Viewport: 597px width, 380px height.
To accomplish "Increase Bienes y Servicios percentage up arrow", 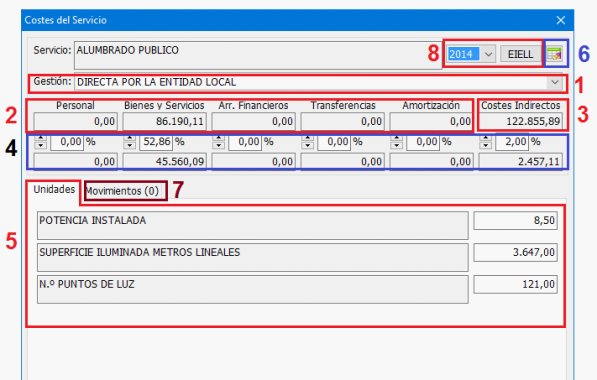I will coord(129,138).
